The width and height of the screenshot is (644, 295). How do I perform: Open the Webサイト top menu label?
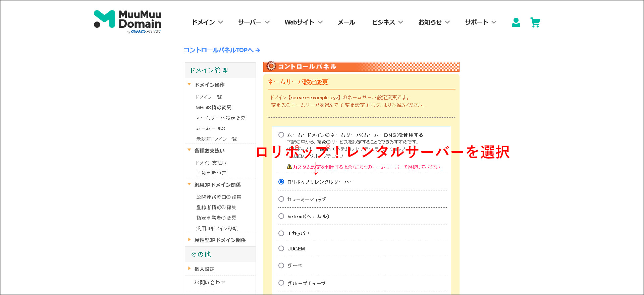pos(299,22)
